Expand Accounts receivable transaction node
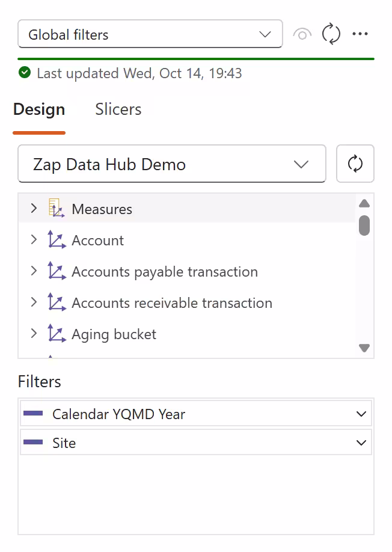This screenshot has height=552, width=392. point(34,302)
